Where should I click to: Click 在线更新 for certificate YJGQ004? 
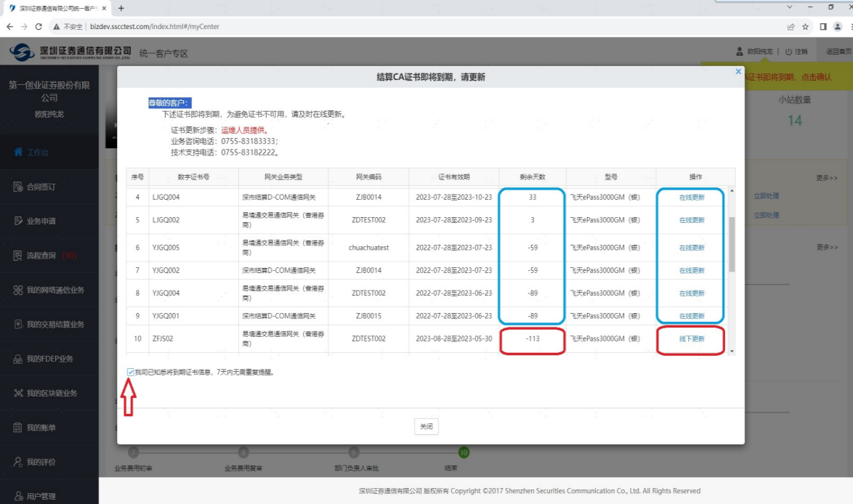click(692, 293)
